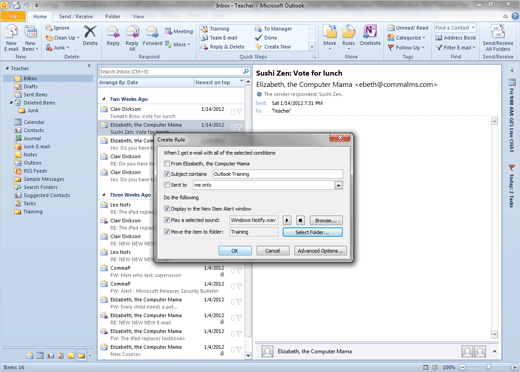Run the Training quick step
Screen dimensions: 520x372
point(215,29)
